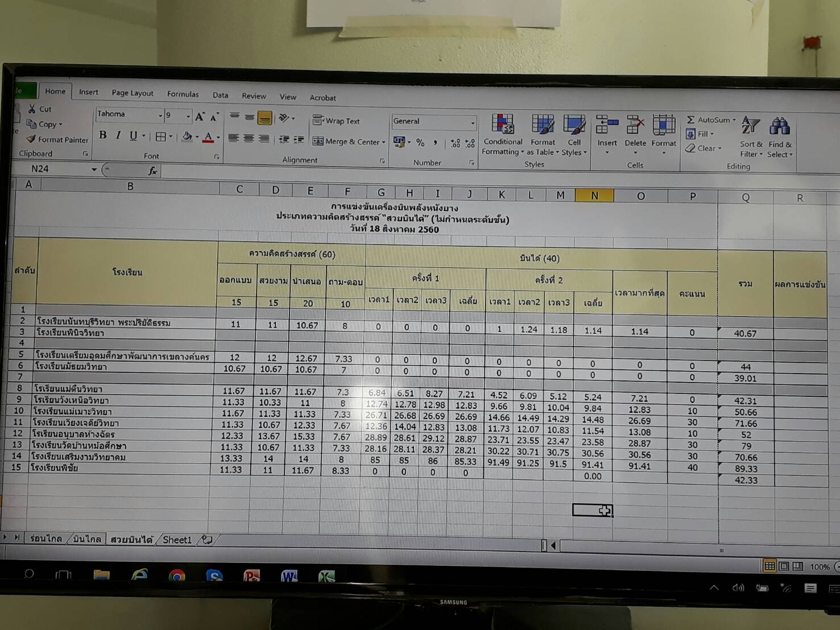Click the Increase Font Size icon
Image resolution: width=840 pixels, height=630 pixels.
tap(200, 117)
